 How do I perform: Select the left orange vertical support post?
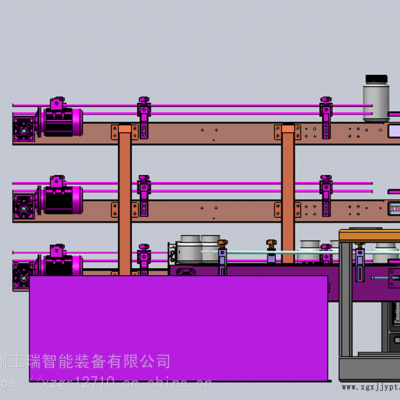(125, 200)
